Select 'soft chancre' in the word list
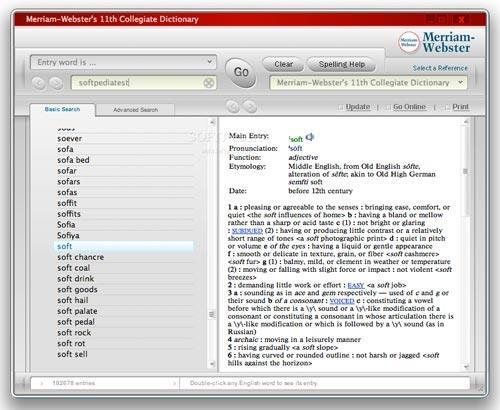The image size is (500, 410). 123,257
